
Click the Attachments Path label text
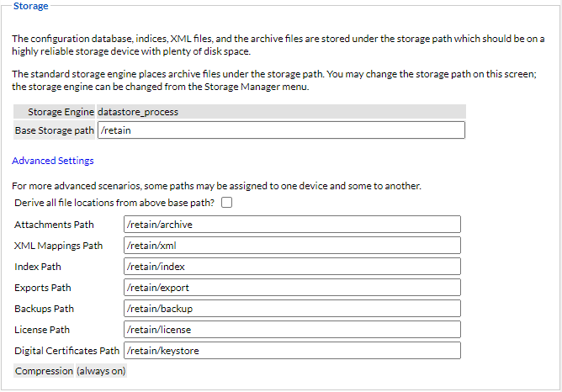54,225
